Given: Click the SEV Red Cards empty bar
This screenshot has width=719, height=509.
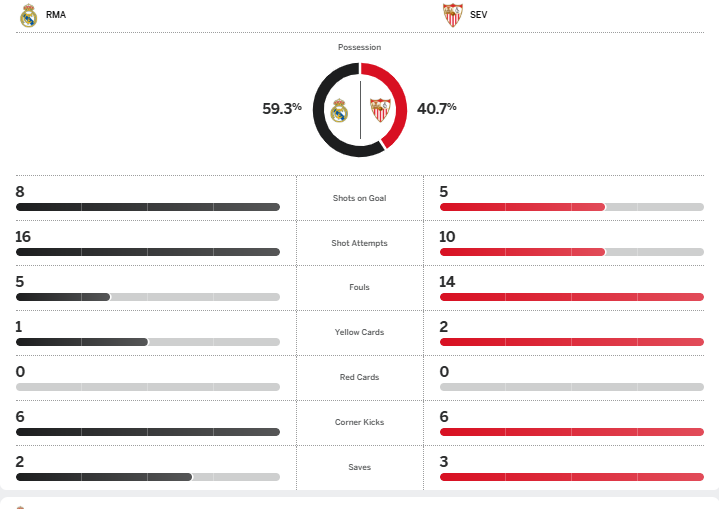Looking at the screenshot, I should pyautogui.click(x=572, y=387).
